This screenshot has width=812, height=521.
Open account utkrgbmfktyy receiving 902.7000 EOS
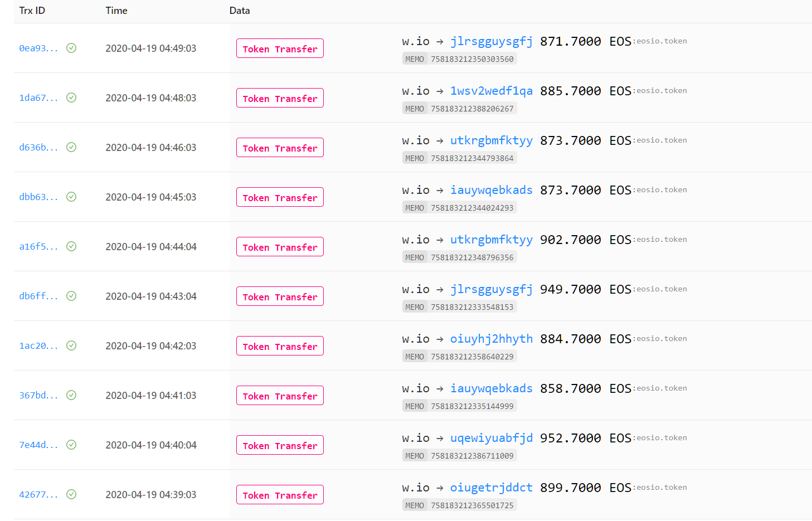coord(492,240)
